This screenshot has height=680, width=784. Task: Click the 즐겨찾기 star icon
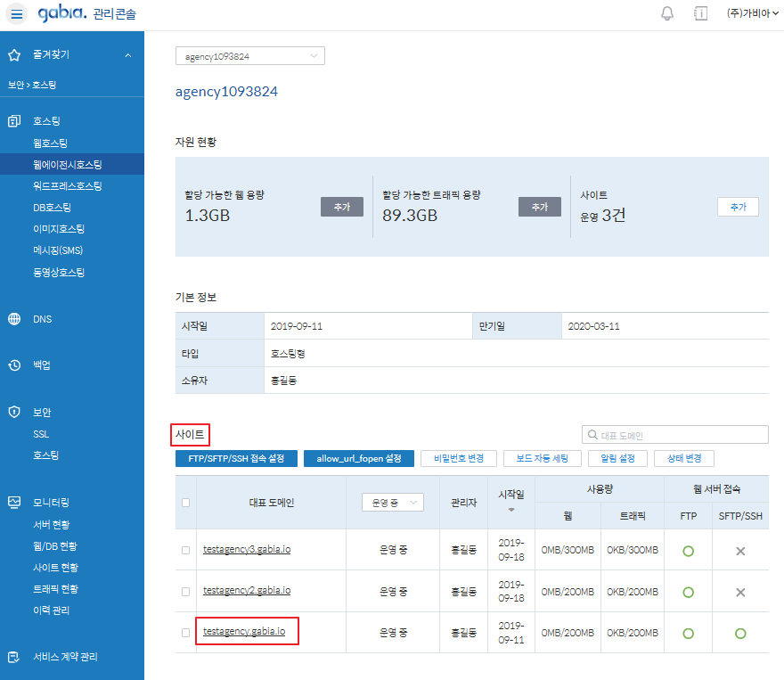[x=14, y=55]
